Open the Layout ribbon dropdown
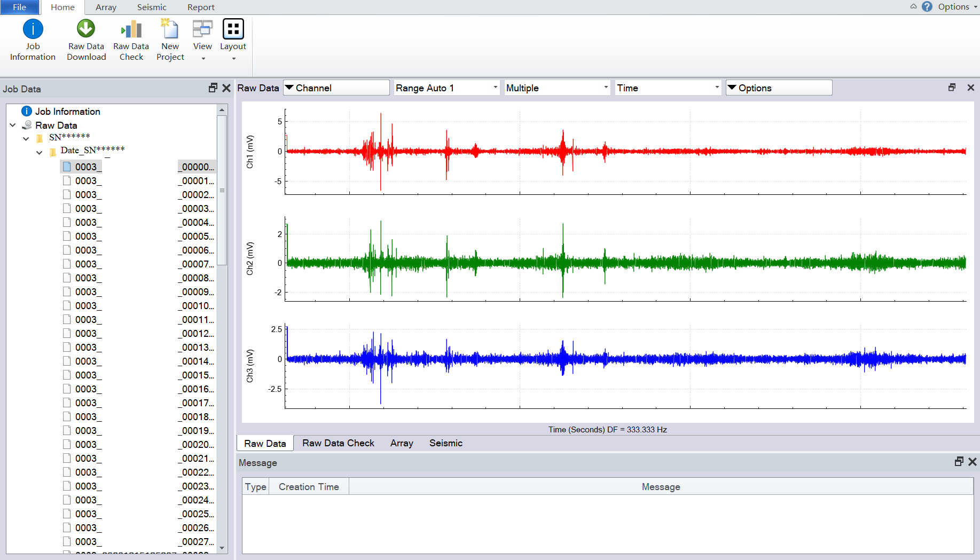This screenshot has width=980, height=560. 233,41
